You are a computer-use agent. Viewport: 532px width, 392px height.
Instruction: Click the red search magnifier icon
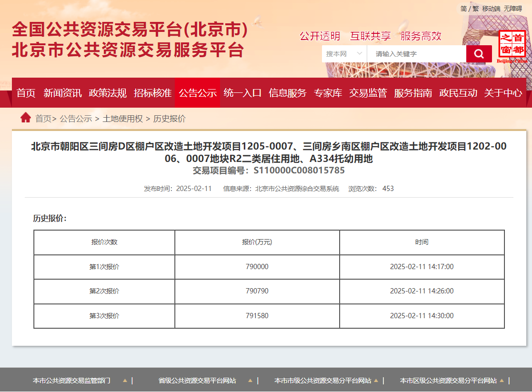(x=478, y=54)
